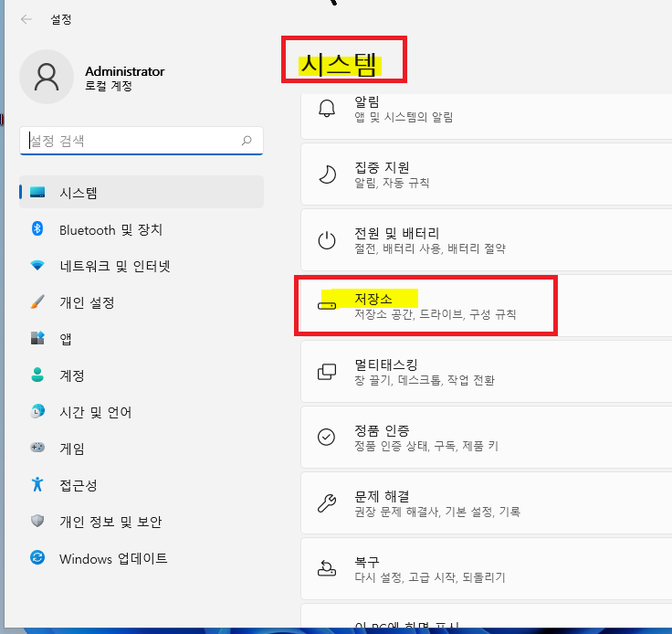Open 게임 settings label
Viewport: 672px width, 634px height.
coord(71,449)
